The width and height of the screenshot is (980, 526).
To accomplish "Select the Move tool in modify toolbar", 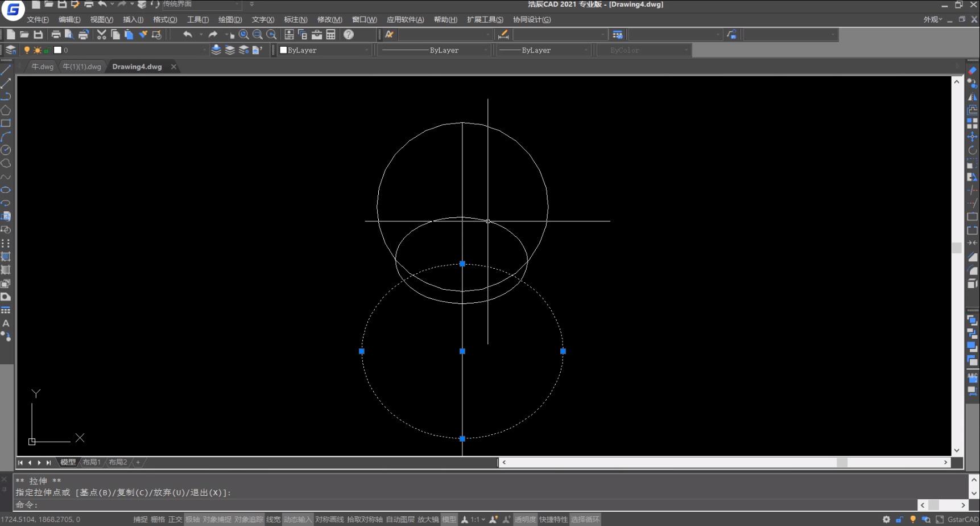I will (x=972, y=137).
